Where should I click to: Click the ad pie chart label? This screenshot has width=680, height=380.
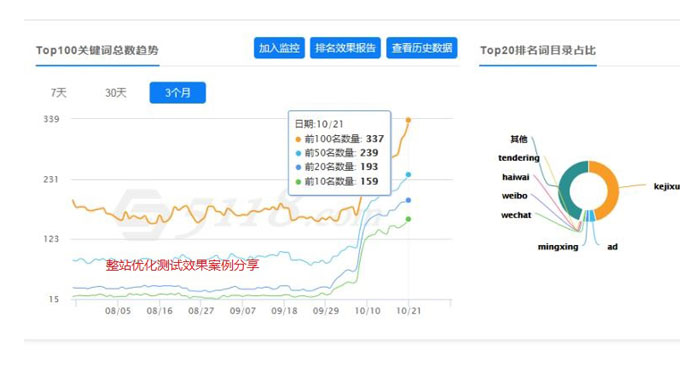(x=612, y=247)
